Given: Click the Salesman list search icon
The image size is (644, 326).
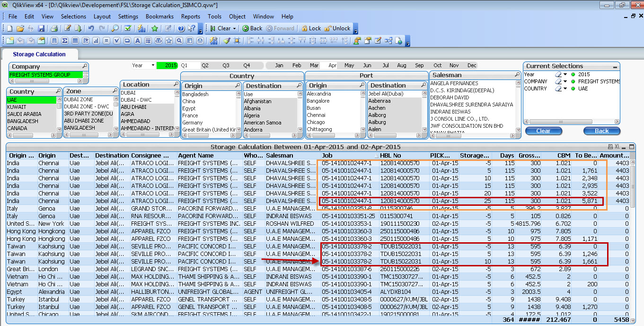Looking at the screenshot, I should [x=517, y=75].
